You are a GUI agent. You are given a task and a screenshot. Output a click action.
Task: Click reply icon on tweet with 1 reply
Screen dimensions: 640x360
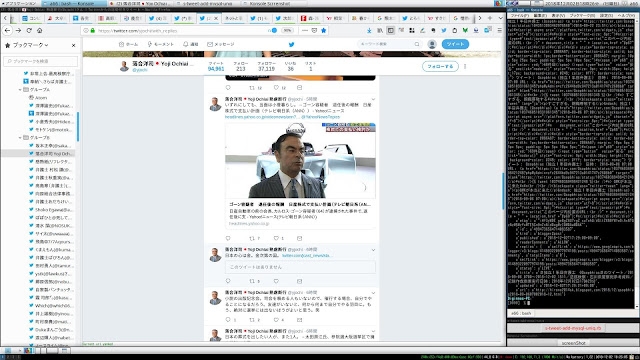(x=228, y=320)
